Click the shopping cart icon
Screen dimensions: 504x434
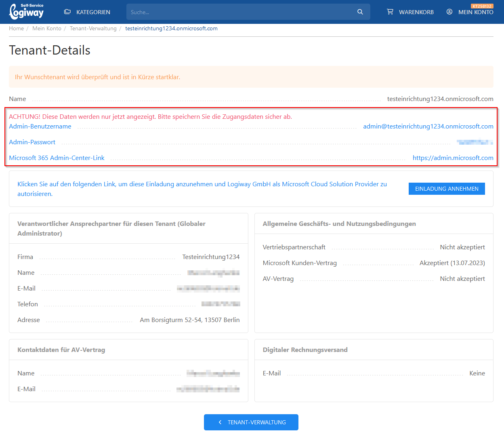(x=390, y=12)
